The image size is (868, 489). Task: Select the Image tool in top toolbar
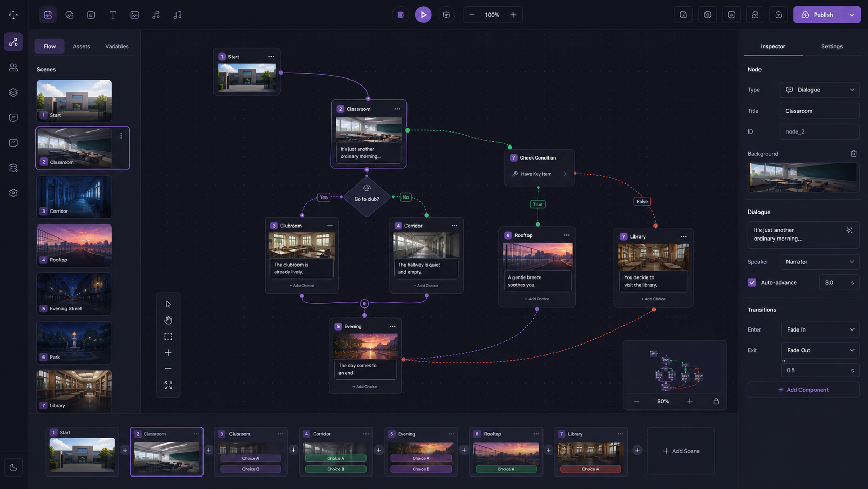pos(134,15)
